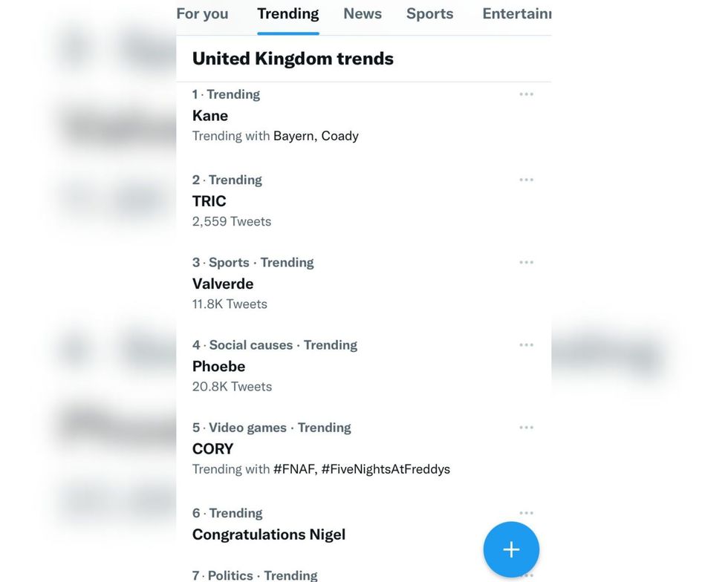Screen dimensions: 728x582
Task: Open more options for Valverde trend
Action: pos(526,262)
